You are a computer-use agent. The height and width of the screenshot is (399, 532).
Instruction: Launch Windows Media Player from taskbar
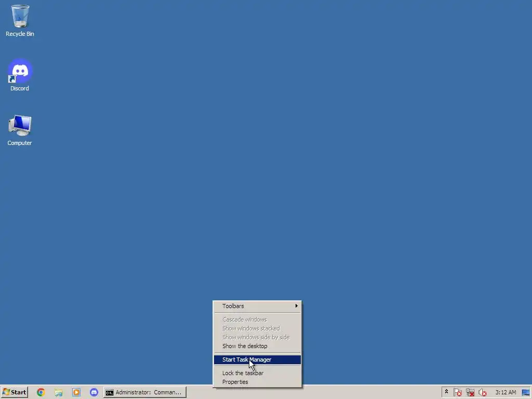pyautogui.click(x=76, y=392)
